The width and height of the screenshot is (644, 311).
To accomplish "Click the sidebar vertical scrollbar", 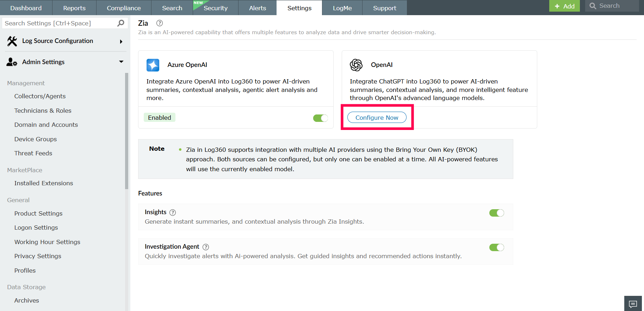I will pyautogui.click(x=126, y=131).
